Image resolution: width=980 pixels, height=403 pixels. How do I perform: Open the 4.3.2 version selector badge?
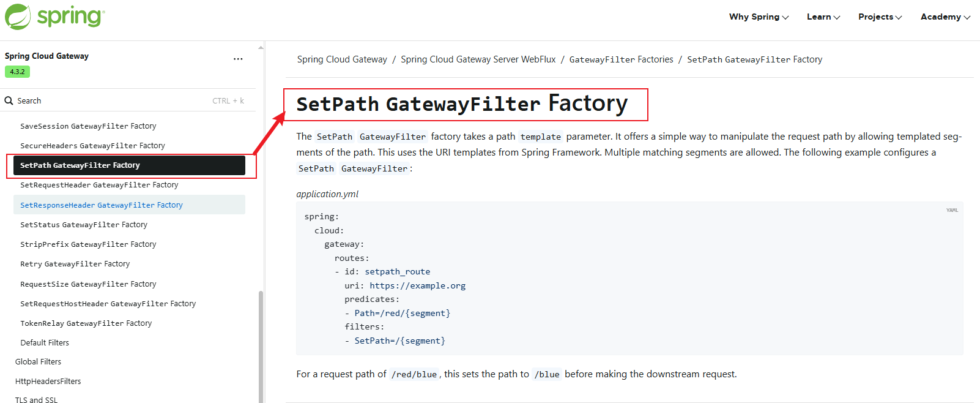click(17, 72)
